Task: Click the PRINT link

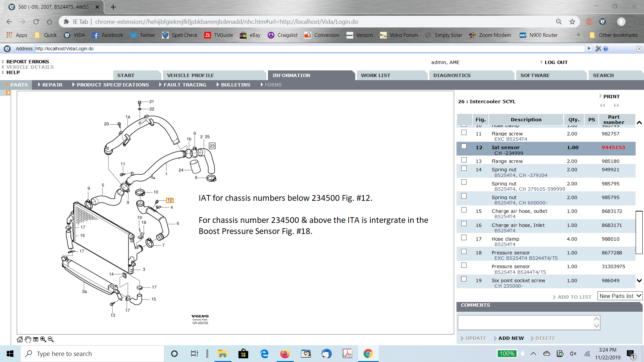Action: 611,97
